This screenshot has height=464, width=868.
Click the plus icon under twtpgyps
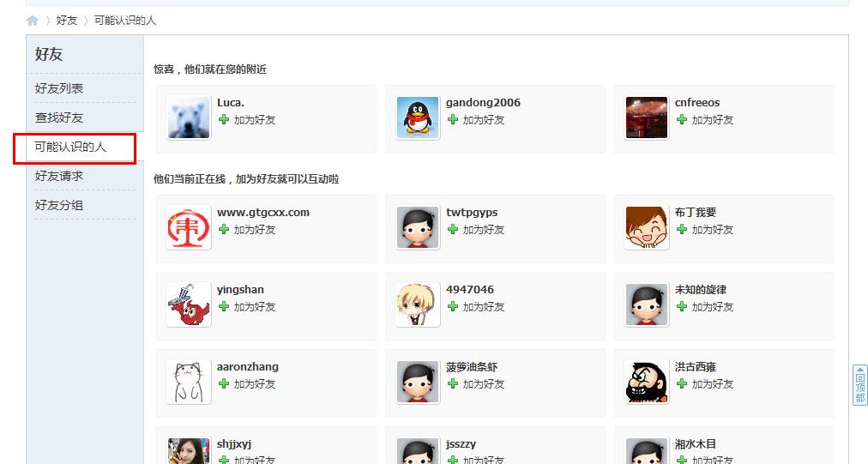(453, 230)
